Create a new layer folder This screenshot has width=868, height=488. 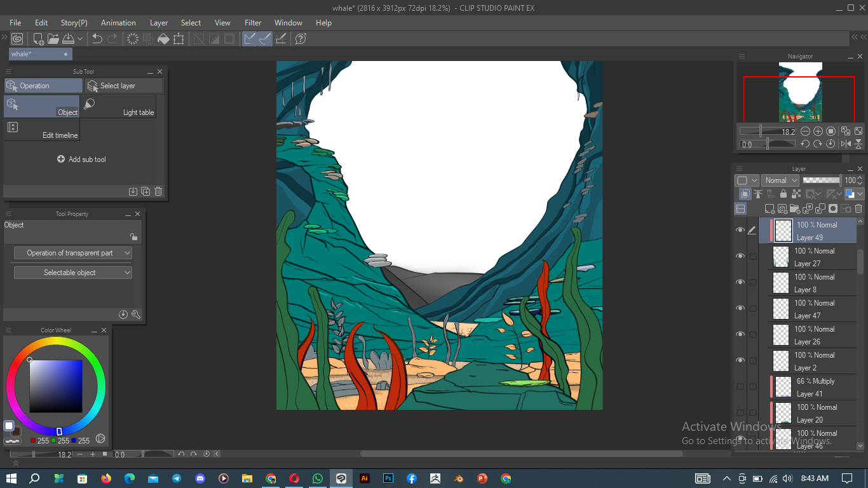point(795,208)
